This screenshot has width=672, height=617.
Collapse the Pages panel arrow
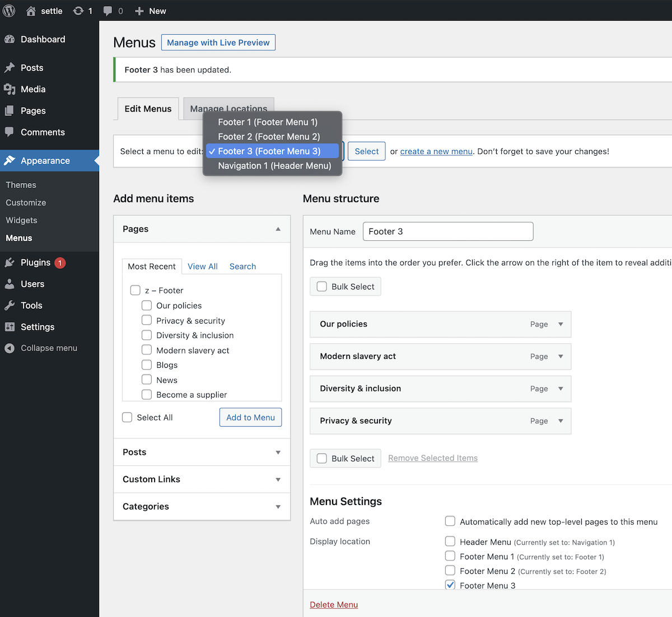click(x=278, y=229)
